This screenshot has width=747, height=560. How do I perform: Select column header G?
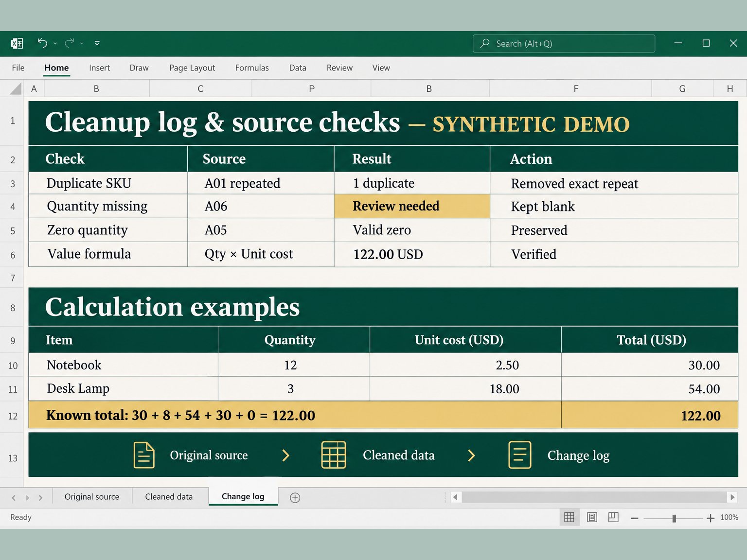682,88
